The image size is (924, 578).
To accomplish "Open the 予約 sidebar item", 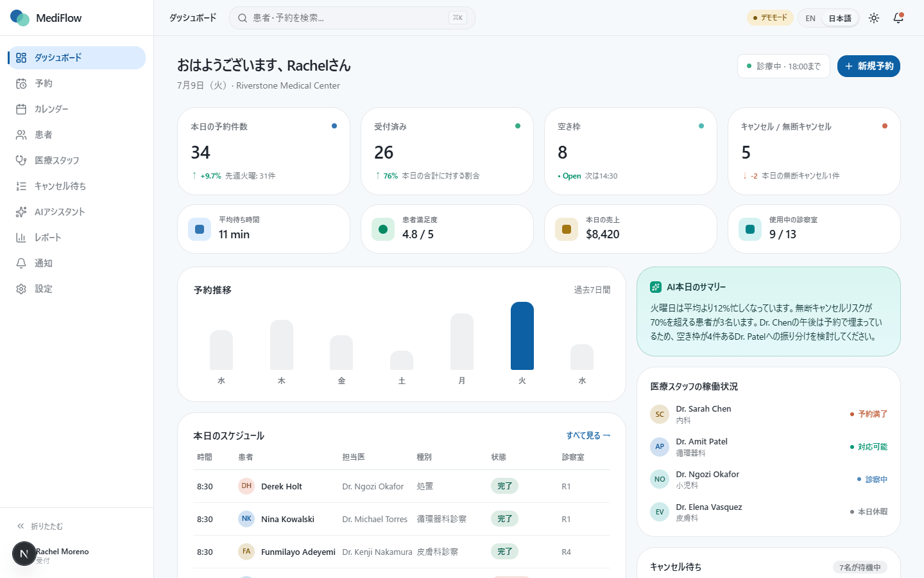I will click(77, 83).
